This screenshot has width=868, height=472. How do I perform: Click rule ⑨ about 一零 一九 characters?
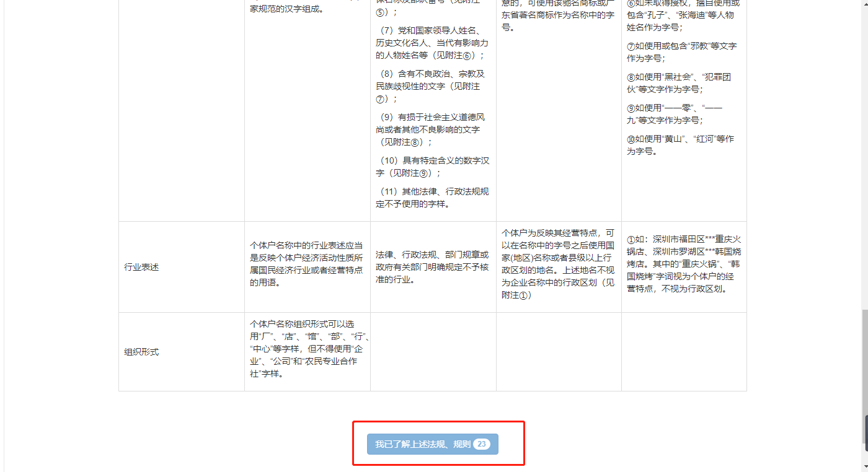tap(679, 114)
